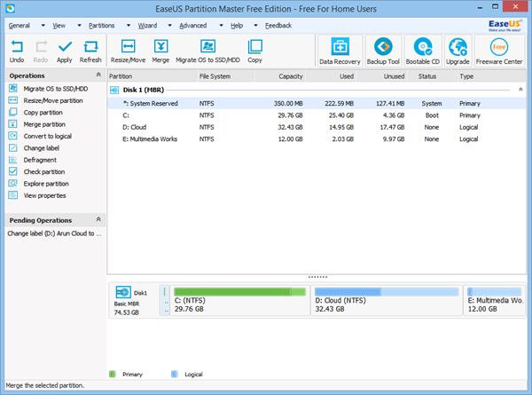Collapse the Operations panel
The width and height of the screenshot is (532, 395).
click(x=98, y=76)
